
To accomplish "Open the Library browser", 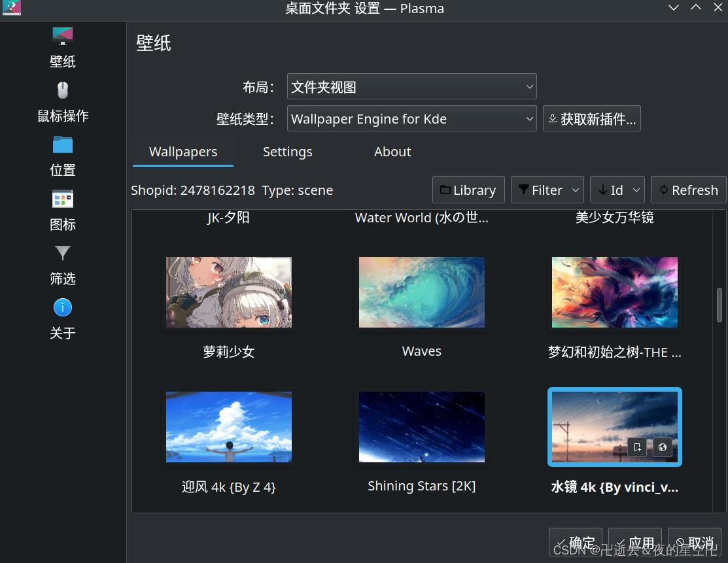I will [468, 190].
